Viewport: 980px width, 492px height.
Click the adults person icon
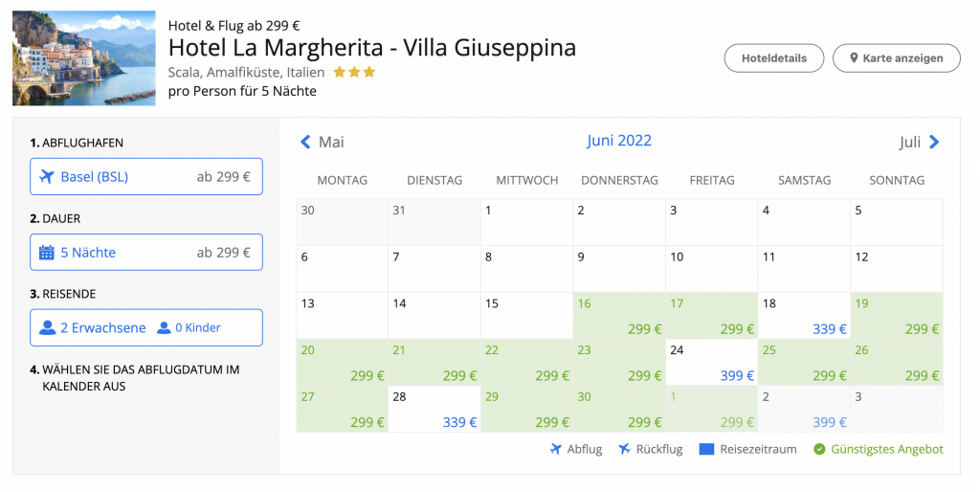(48, 327)
